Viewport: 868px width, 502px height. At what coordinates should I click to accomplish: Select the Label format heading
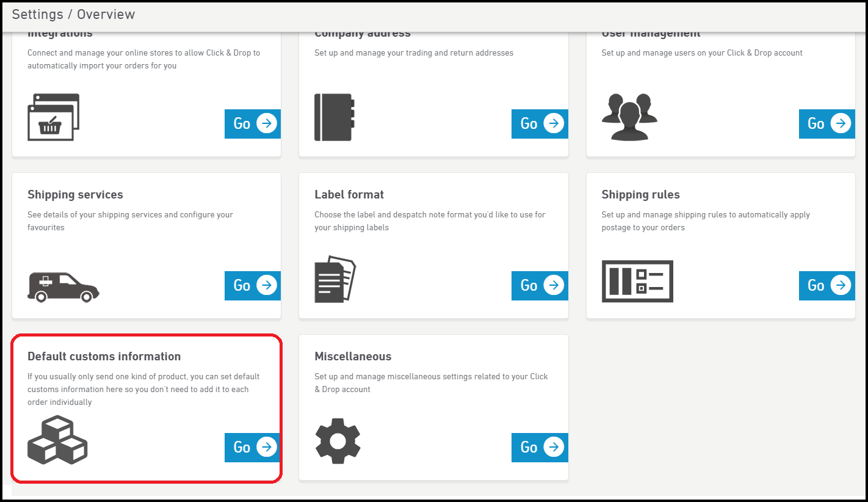pos(349,195)
